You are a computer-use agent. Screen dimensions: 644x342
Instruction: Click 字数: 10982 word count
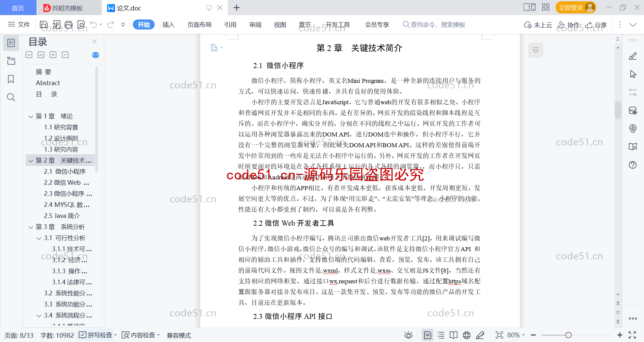[57, 335]
